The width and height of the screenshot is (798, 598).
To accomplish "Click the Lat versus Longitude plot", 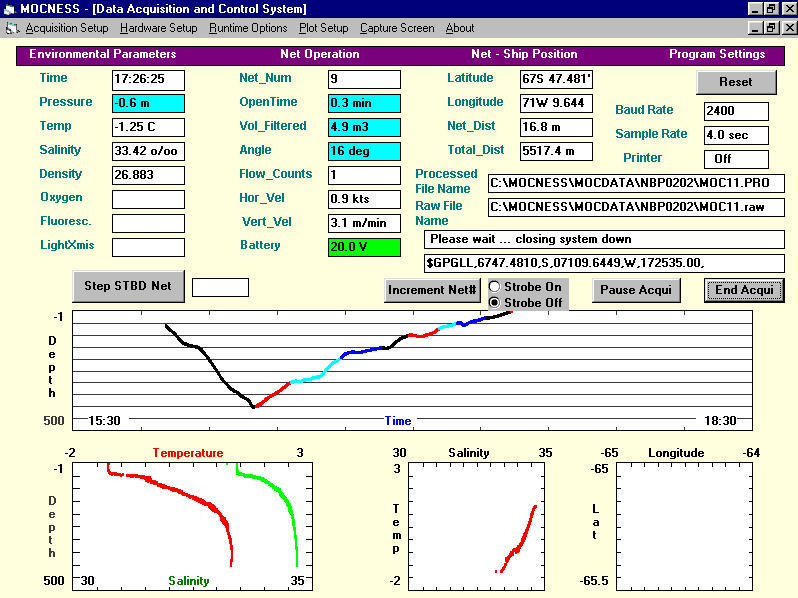I will 685,526.
